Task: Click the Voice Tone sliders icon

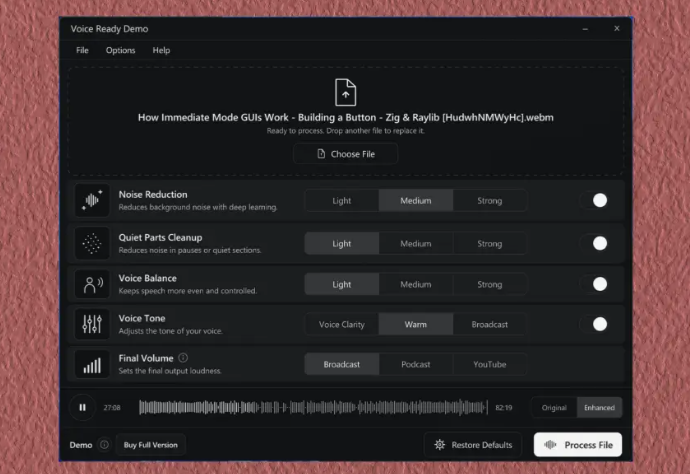Action: pyautogui.click(x=92, y=324)
